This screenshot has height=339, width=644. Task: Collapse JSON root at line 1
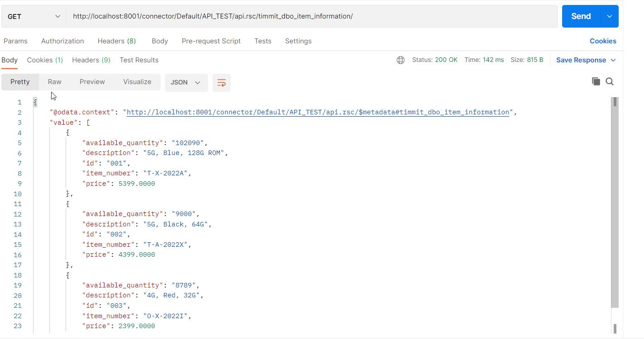click(35, 103)
